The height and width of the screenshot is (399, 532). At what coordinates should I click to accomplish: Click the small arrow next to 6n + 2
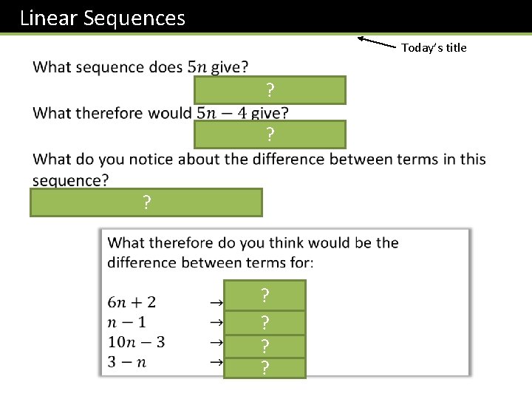216,302
